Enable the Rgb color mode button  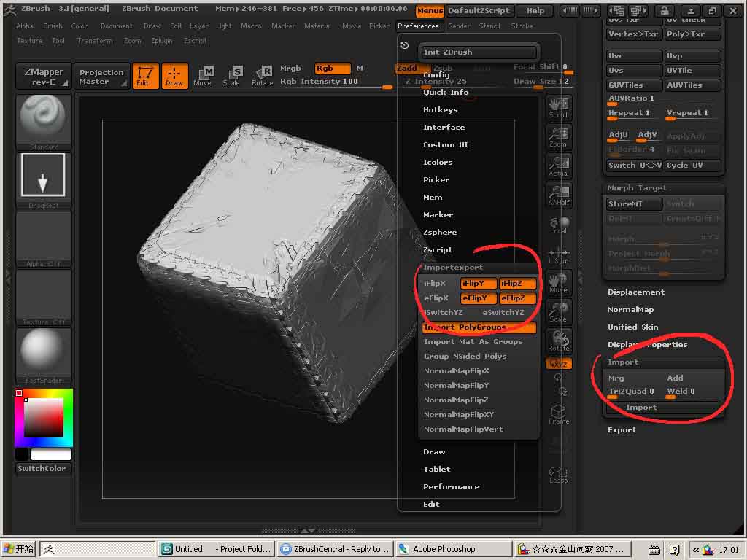pos(333,69)
